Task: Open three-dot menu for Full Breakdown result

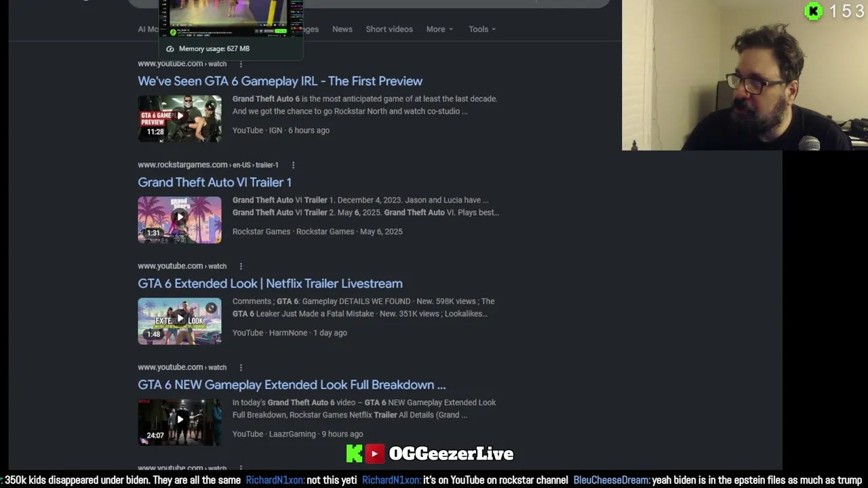Action: (241, 367)
